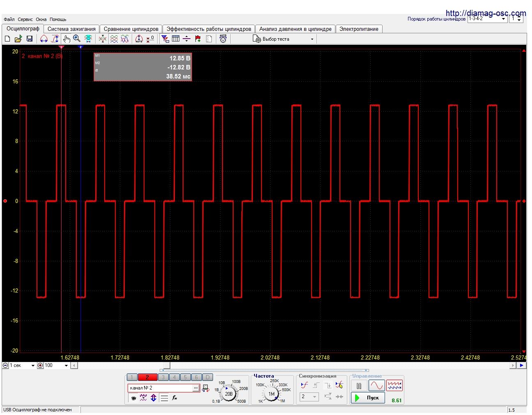Switch to Эффективность работы цилиндров tab
The height and width of the screenshot is (415, 532).
click(209, 29)
